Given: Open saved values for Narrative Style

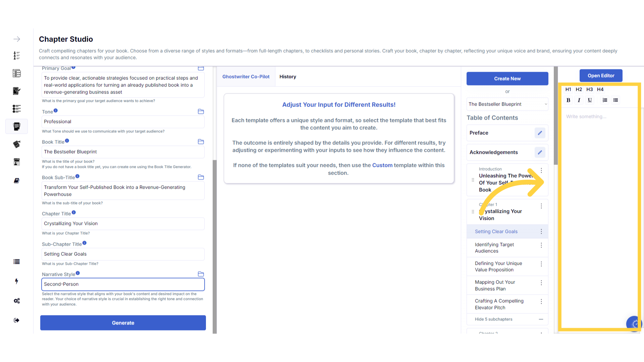Looking at the screenshot, I should coord(201,274).
